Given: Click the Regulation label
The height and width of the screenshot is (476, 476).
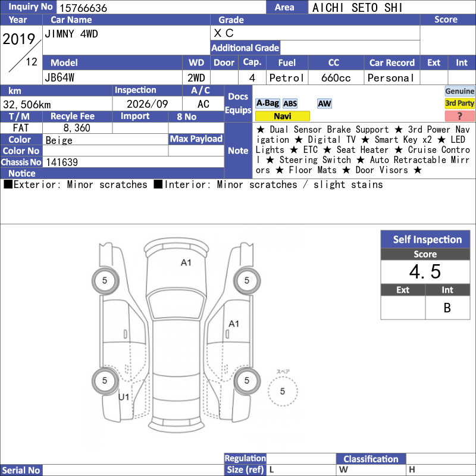Looking at the screenshot, I should 245,458.
